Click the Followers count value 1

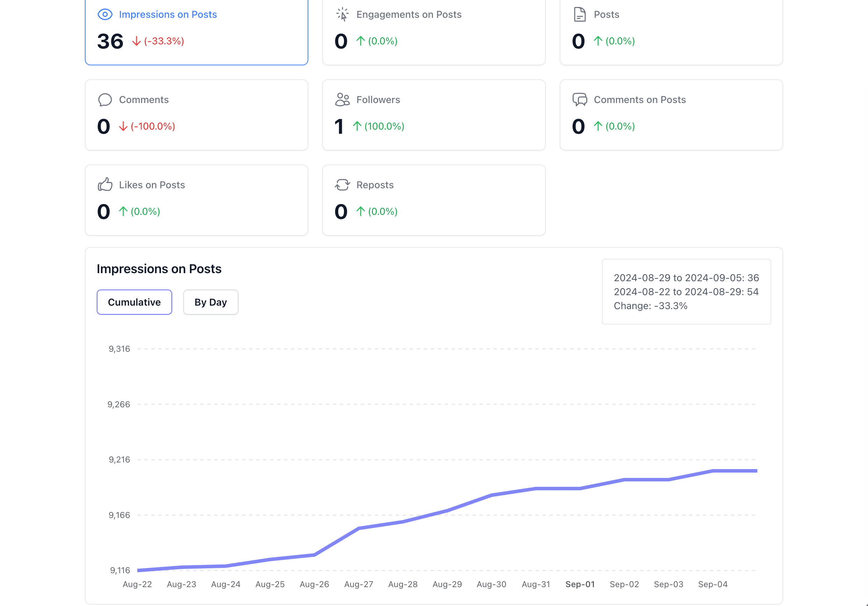click(x=339, y=126)
